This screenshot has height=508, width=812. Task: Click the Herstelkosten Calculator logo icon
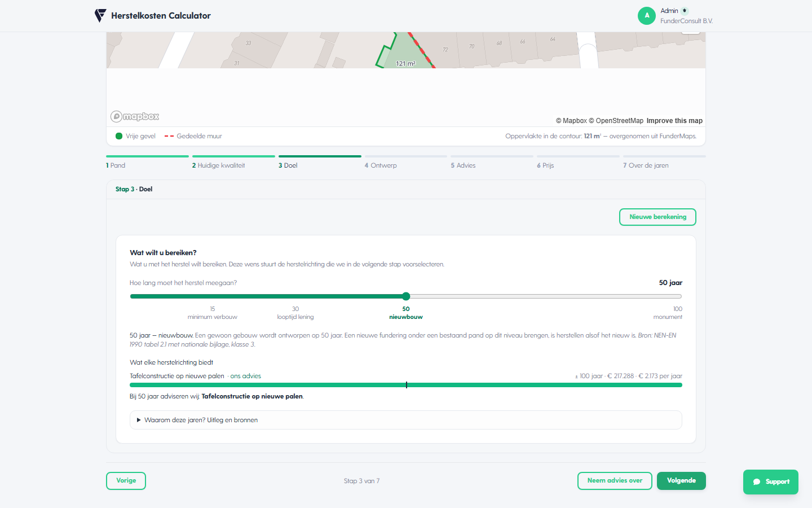[x=100, y=16]
